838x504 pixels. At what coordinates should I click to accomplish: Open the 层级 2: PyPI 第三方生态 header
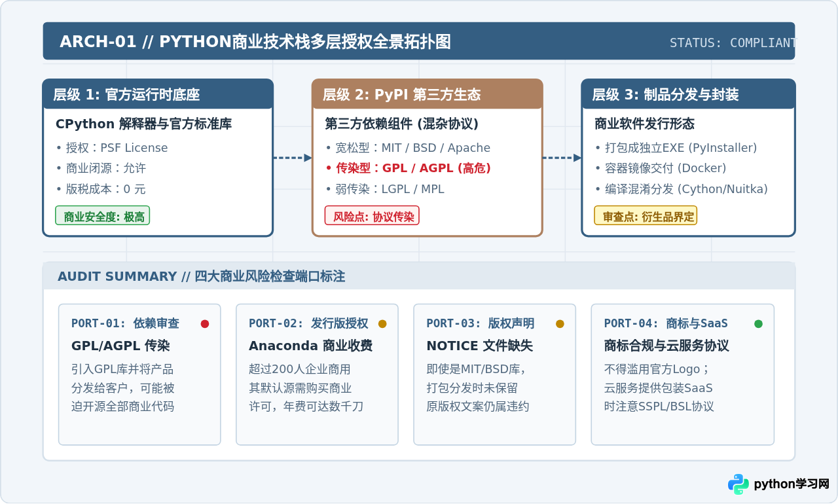[x=428, y=94]
